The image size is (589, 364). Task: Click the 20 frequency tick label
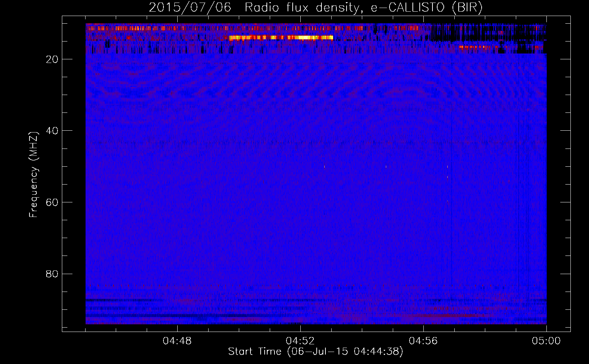coord(52,59)
